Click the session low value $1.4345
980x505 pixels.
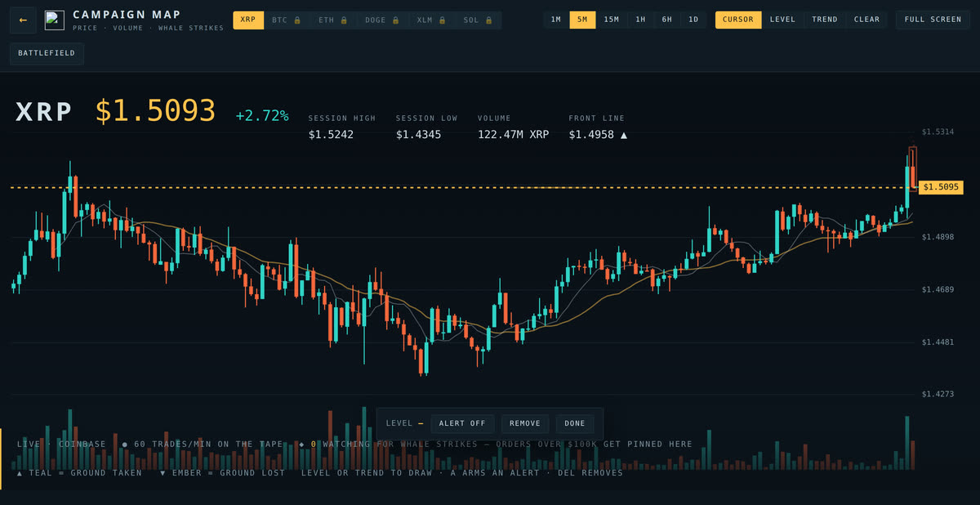pos(418,134)
